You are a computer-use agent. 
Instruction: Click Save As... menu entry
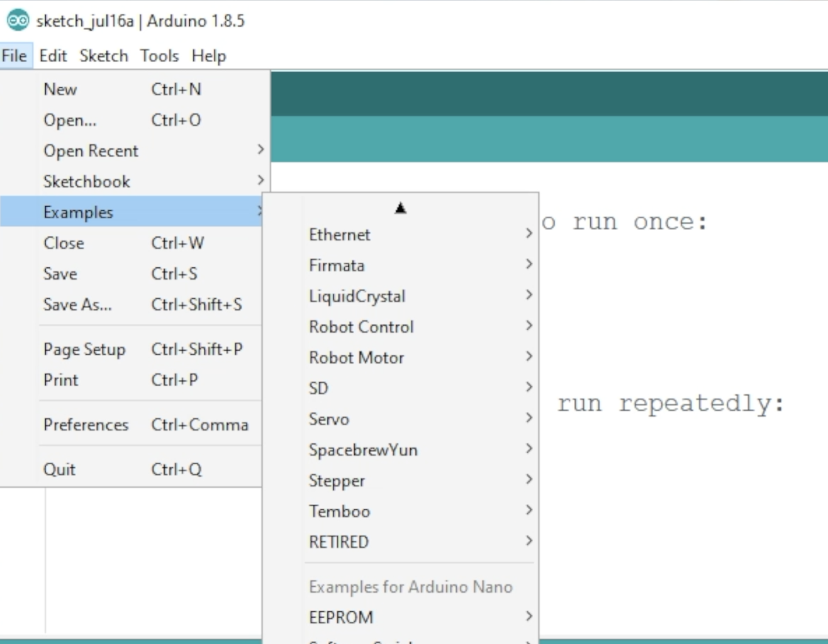(x=77, y=304)
